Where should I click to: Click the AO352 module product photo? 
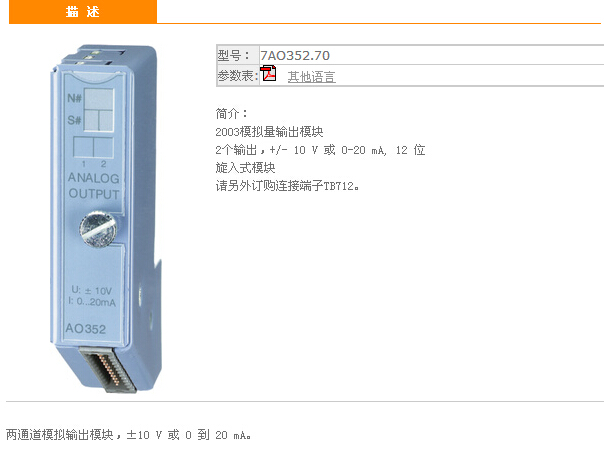click(106, 218)
